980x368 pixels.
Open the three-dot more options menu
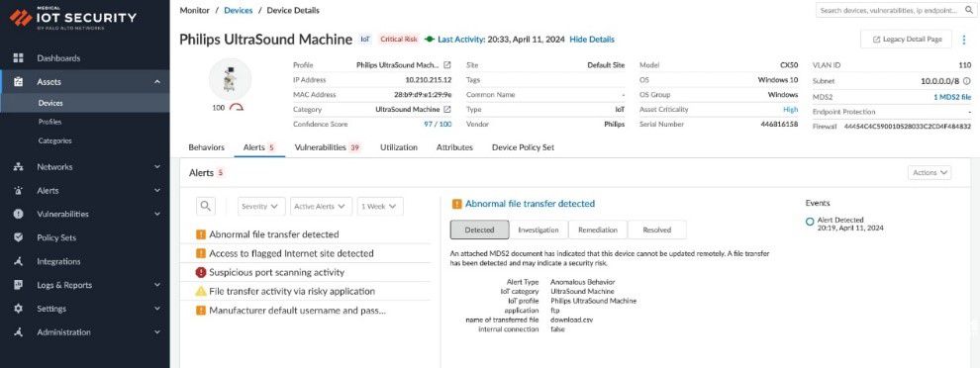[964, 39]
